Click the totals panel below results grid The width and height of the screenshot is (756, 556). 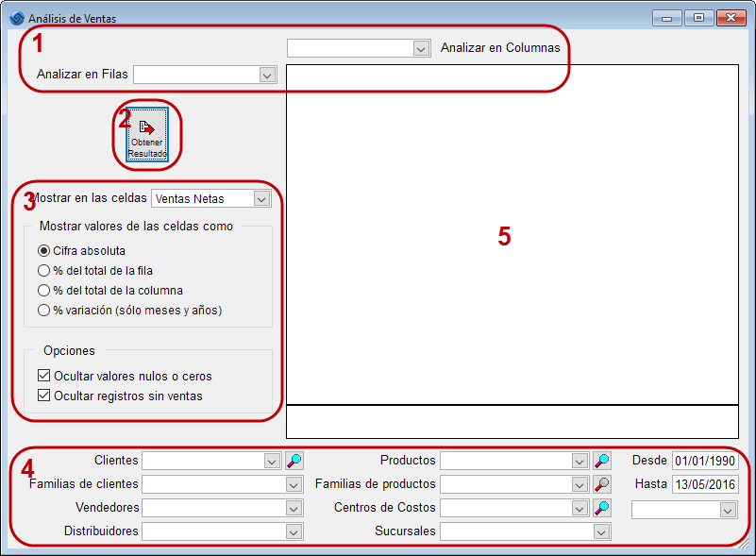(x=512, y=422)
